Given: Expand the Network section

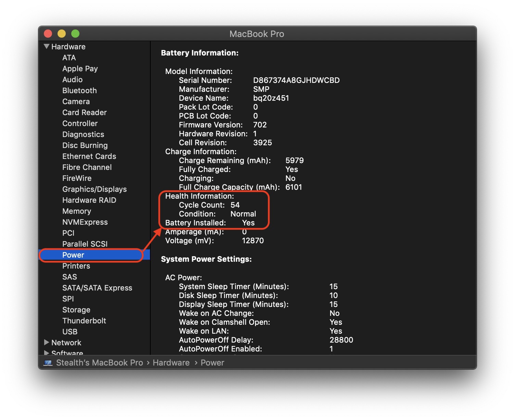Looking at the screenshot, I should 47,342.
